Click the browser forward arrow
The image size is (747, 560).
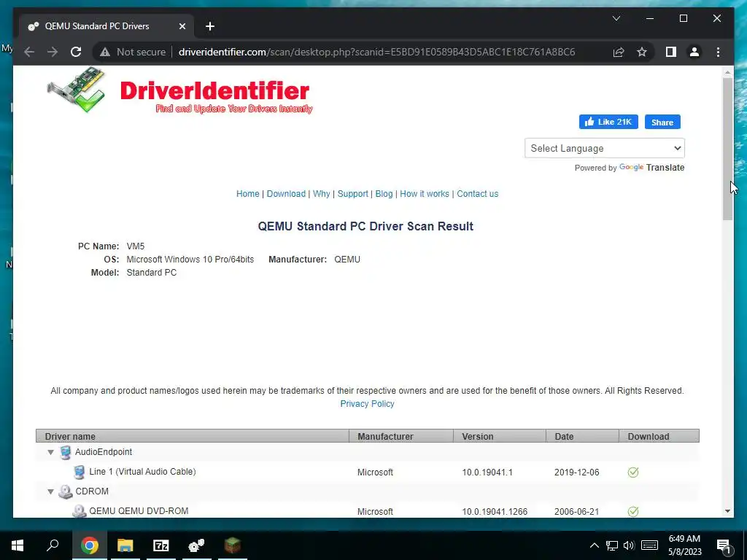click(x=53, y=52)
